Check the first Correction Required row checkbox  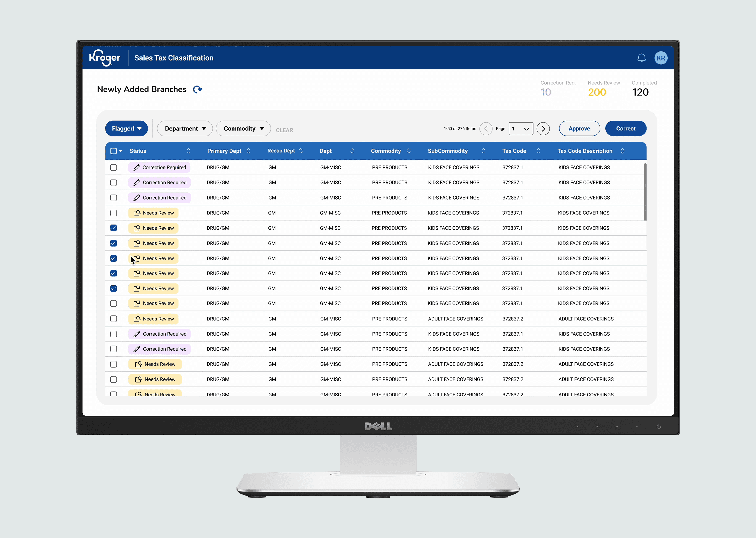[x=114, y=168]
